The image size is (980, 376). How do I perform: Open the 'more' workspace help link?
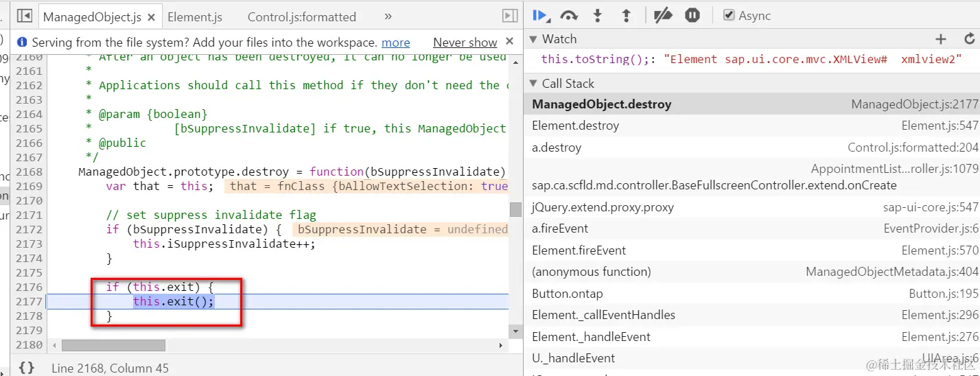395,43
